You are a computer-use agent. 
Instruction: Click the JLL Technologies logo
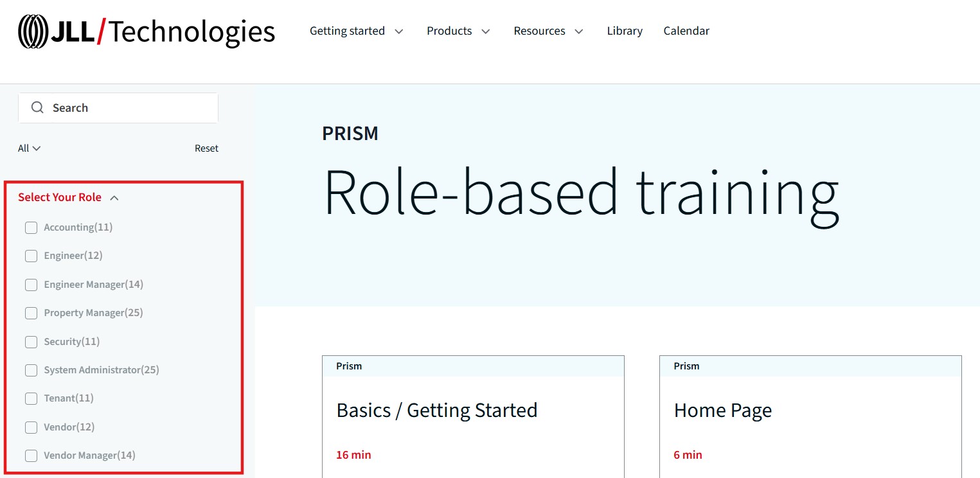[147, 31]
